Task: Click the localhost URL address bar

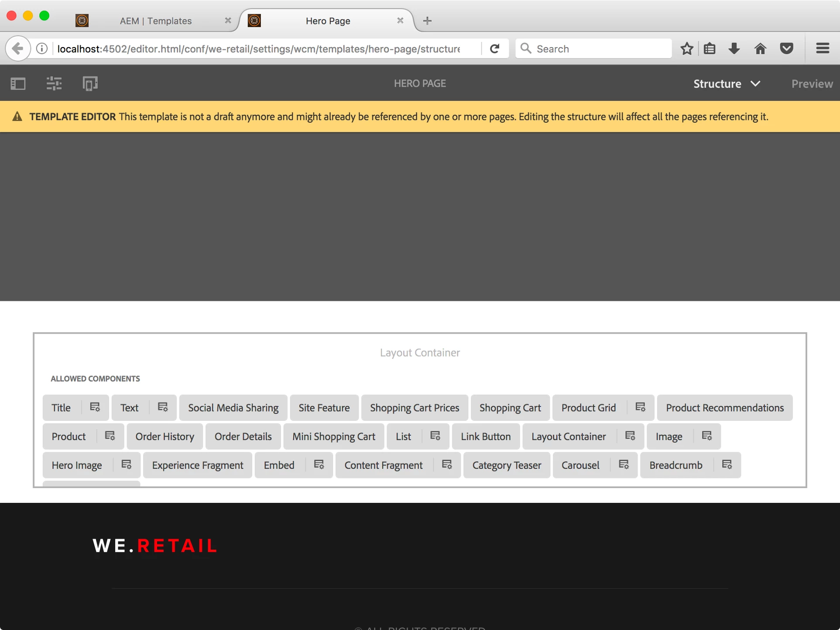Action: tap(258, 48)
